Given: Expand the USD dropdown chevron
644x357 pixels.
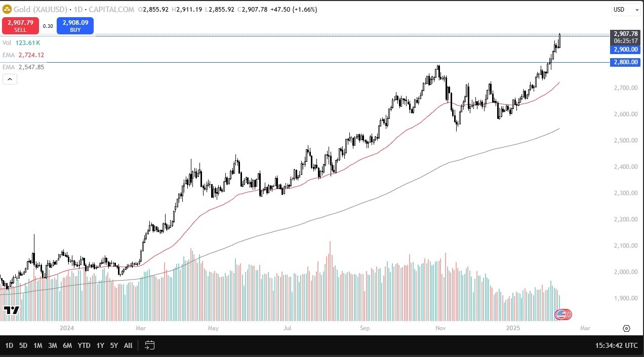Looking at the screenshot, I should (x=636, y=9).
